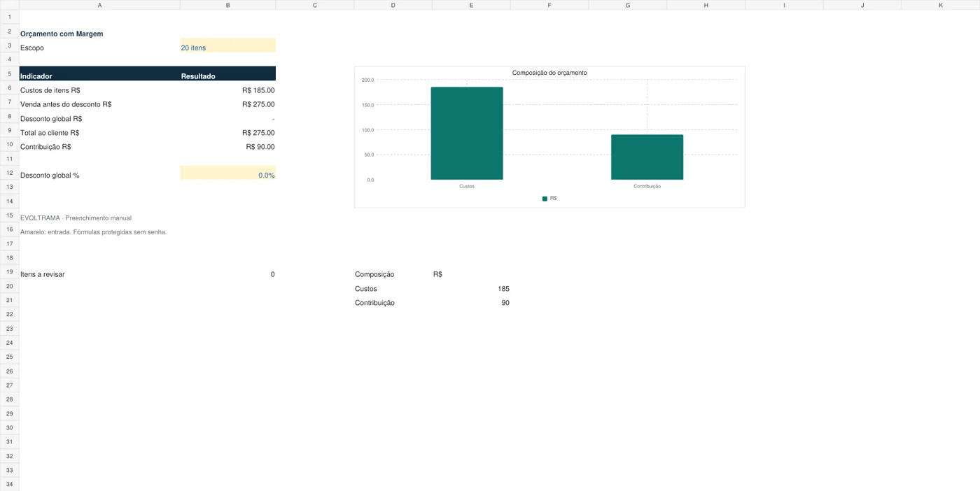Select row 5 header
980x491 pixels.
click(10, 73)
